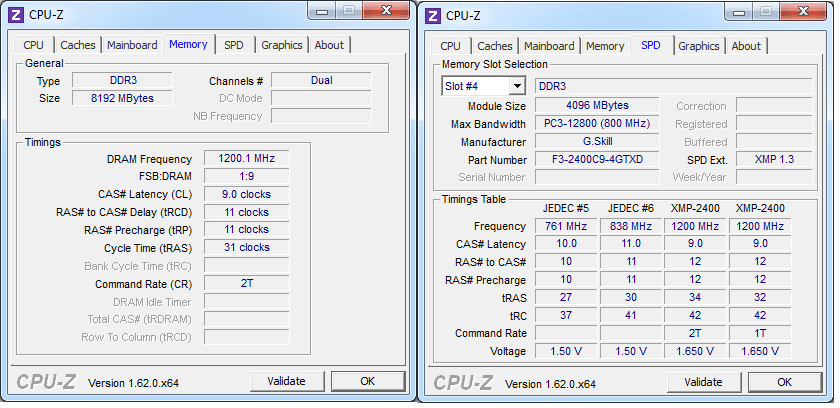The width and height of the screenshot is (840, 408).
Task: Click JEDEC #5 column header
Action: point(566,208)
